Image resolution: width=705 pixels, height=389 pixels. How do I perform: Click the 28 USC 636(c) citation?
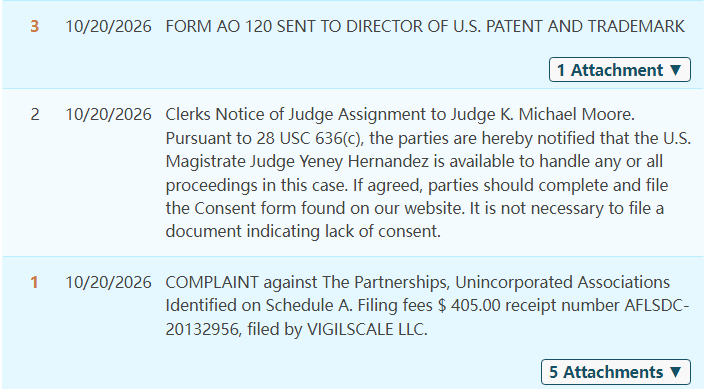click(309, 138)
